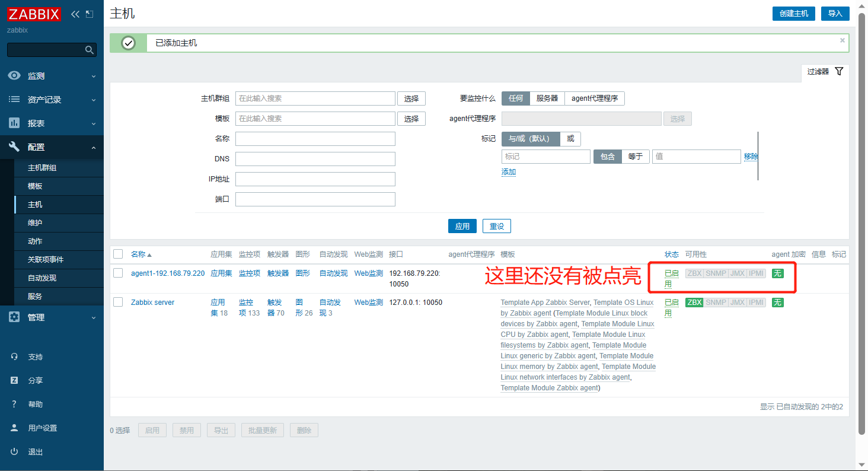The height and width of the screenshot is (471, 868).
Task: Sort hosts by 名称 column
Action: click(141, 254)
